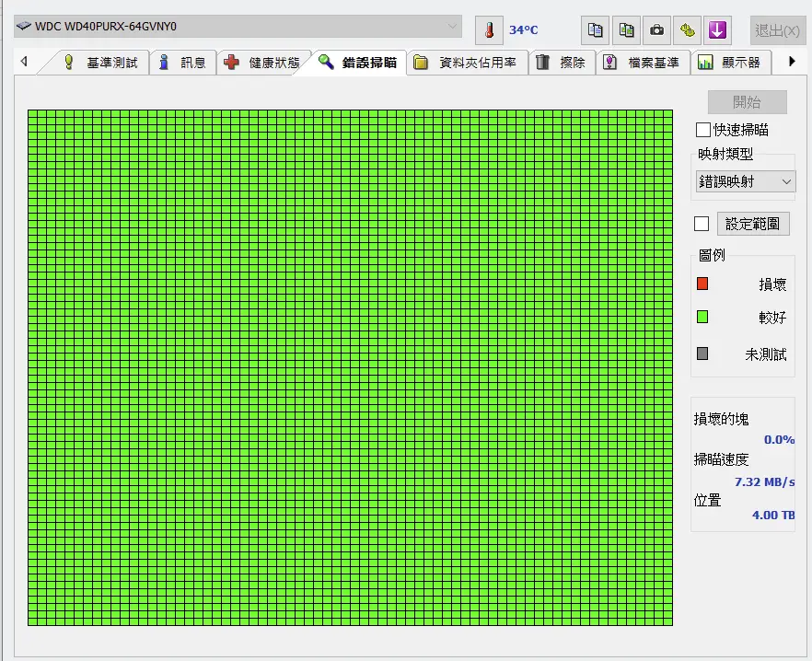Click the thermometer temperature icon
The image size is (812, 661).
489,29
